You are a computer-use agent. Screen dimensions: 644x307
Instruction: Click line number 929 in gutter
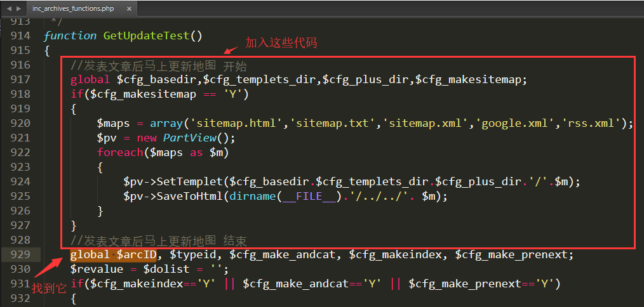[x=20, y=255]
